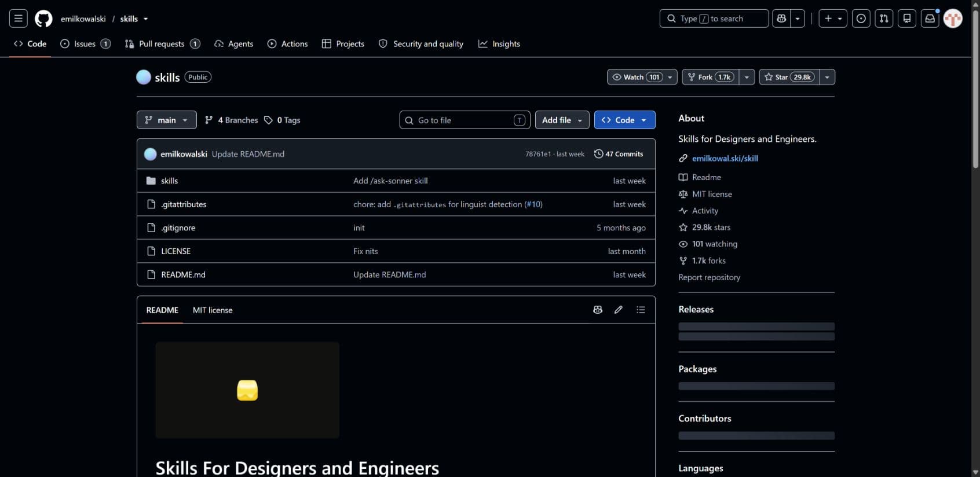Open the Agents tab
The width and height of the screenshot is (980, 477).
(x=234, y=44)
